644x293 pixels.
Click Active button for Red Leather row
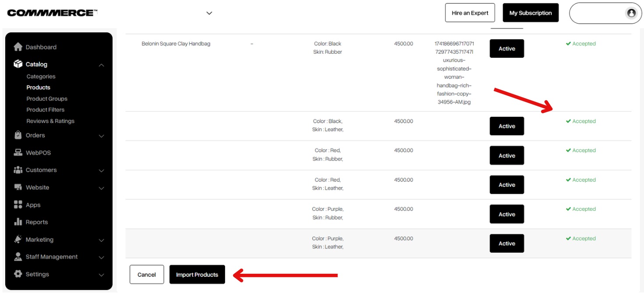pos(507,185)
